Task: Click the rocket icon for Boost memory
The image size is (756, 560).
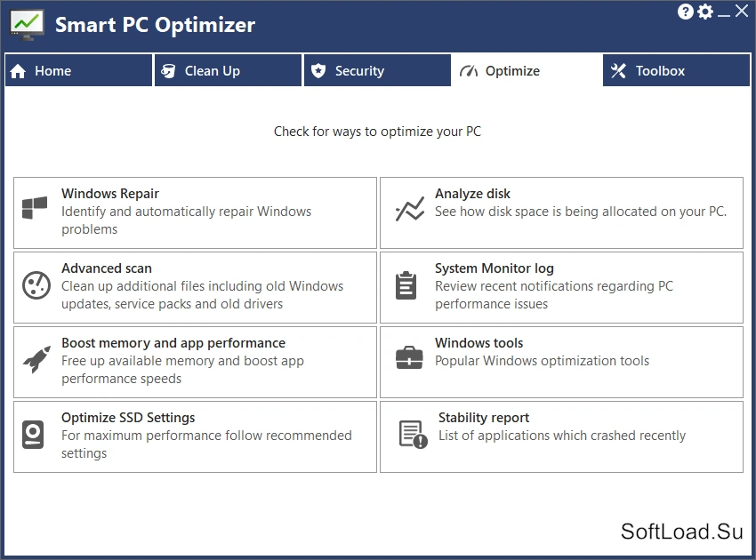Action: 36,359
